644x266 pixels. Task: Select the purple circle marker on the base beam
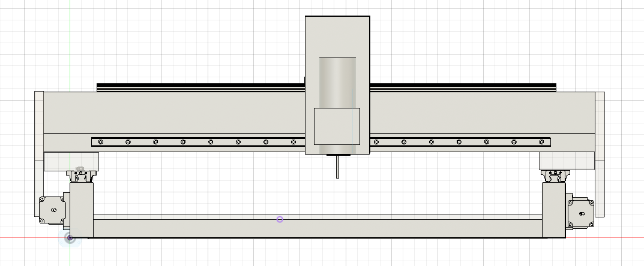[x=280, y=220]
